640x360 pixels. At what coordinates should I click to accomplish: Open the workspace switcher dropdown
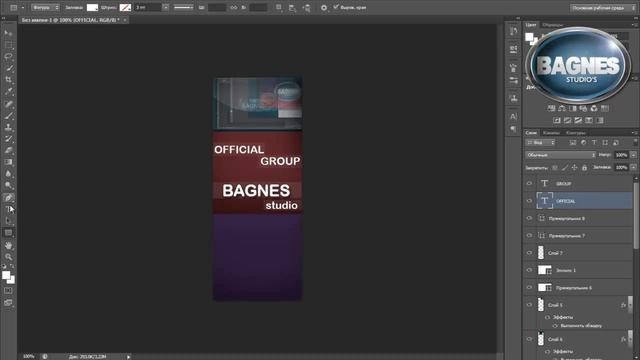tap(603, 8)
